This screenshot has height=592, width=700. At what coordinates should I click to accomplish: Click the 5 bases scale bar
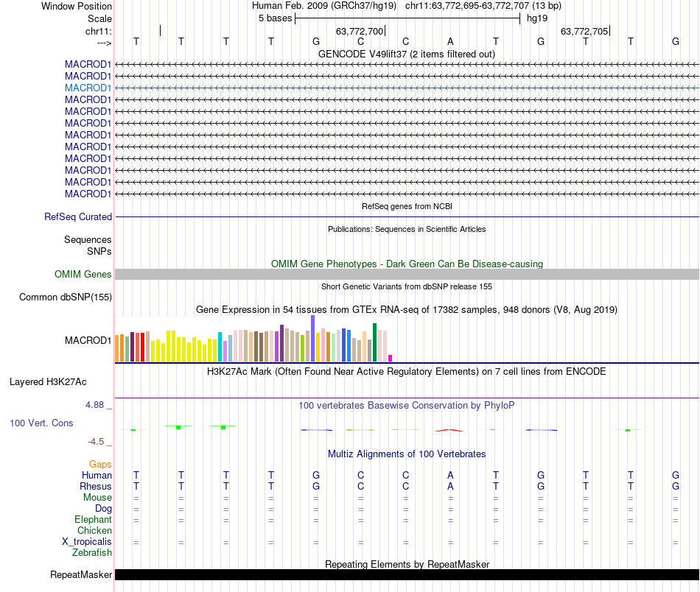[x=407, y=18]
